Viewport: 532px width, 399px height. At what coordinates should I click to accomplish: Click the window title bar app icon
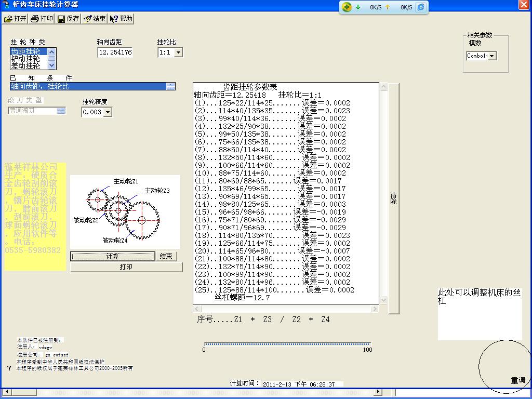pyautogui.click(x=6, y=4)
